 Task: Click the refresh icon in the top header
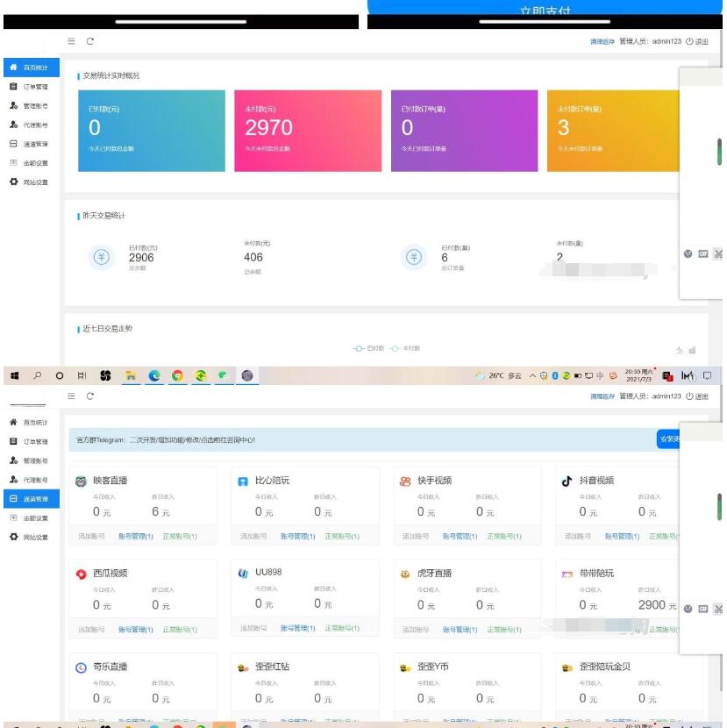tap(89, 41)
